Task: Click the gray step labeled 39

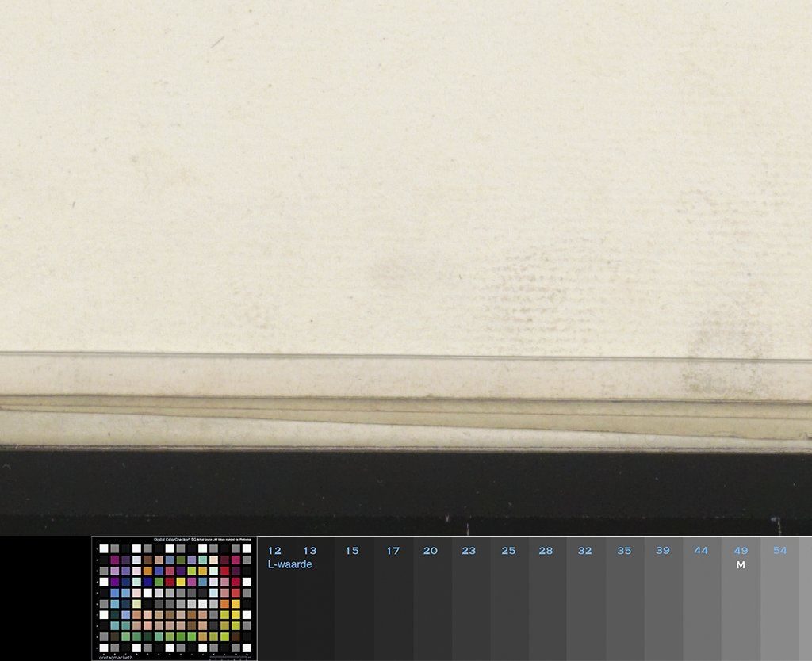Action: [664, 602]
